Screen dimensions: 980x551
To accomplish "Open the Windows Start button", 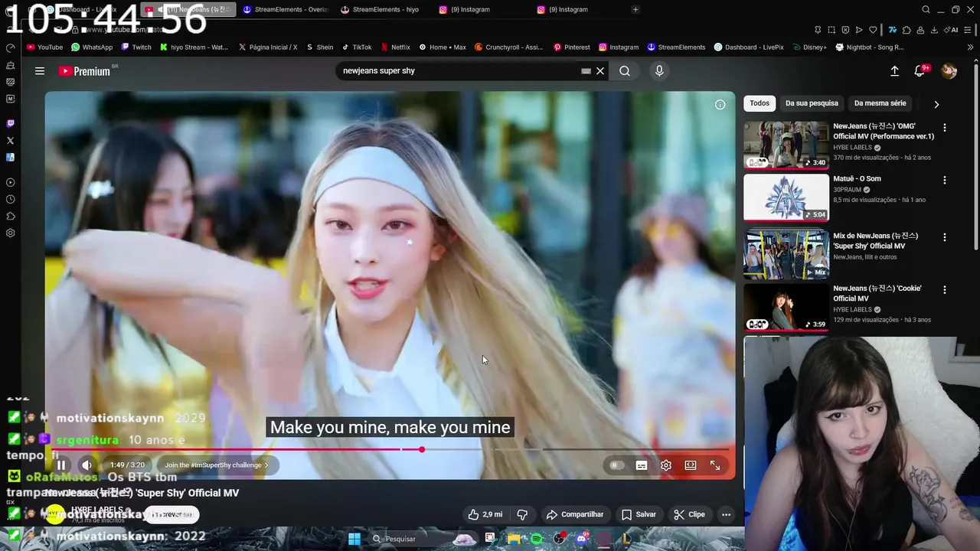I will pos(354,539).
